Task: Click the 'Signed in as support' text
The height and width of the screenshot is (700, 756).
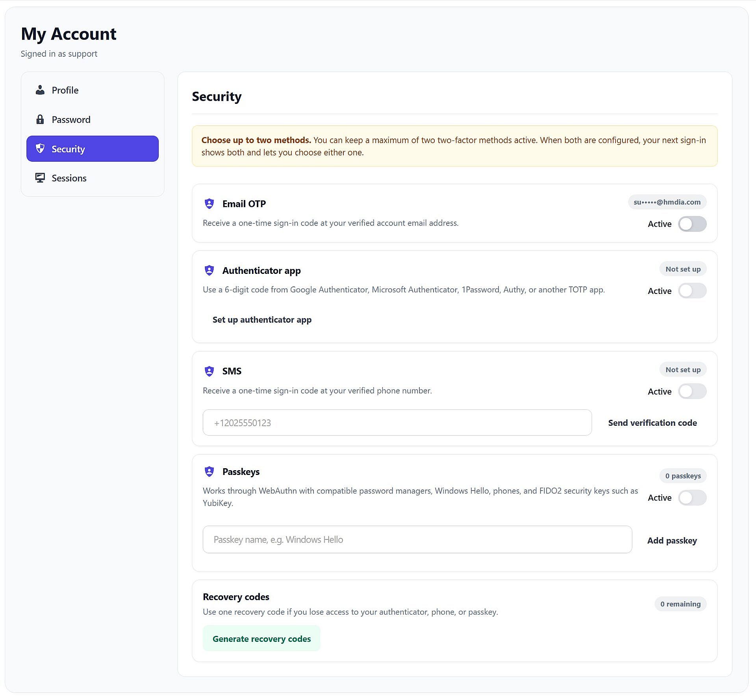Action: click(59, 54)
